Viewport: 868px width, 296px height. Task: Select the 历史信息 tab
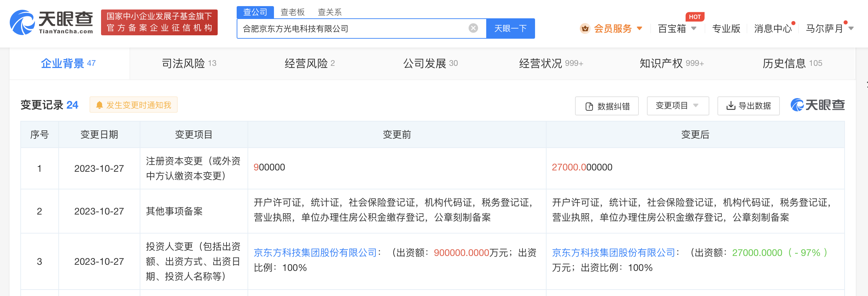792,63
